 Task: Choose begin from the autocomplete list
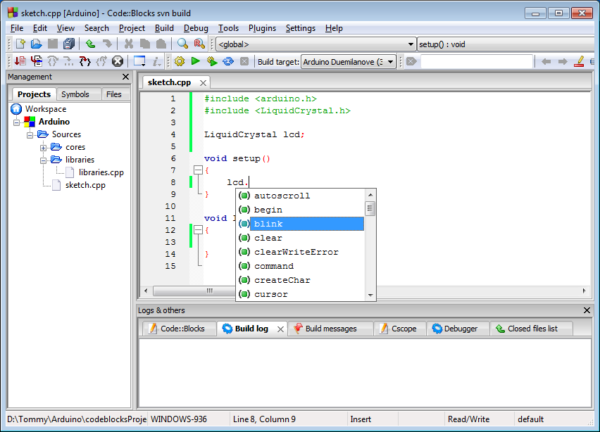pyautogui.click(x=300, y=210)
